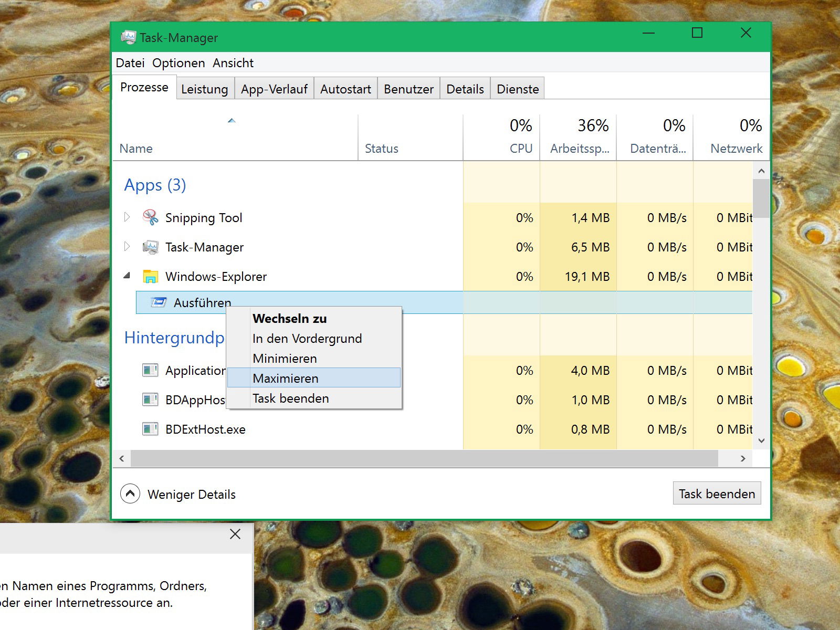Switch to the Details tab

point(465,89)
